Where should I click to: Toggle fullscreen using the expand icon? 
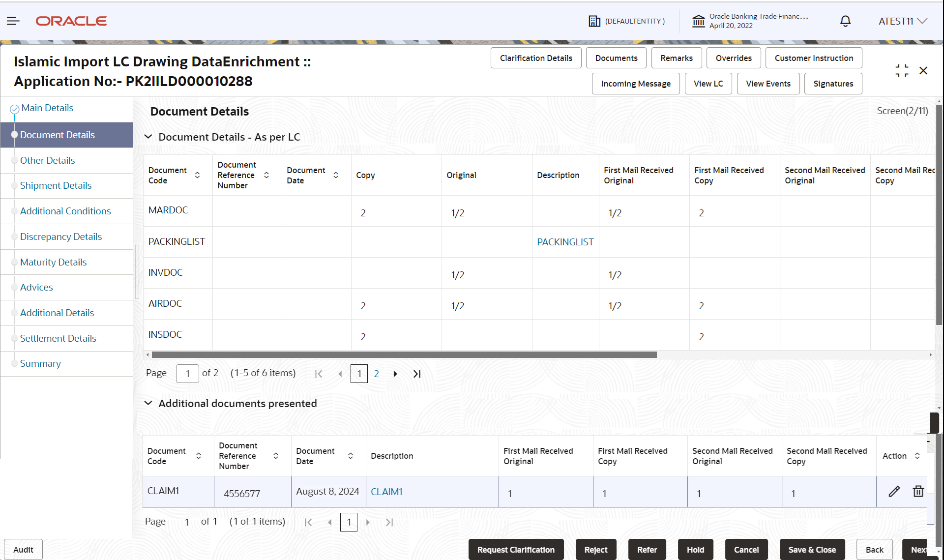click(x=902, y=70)
